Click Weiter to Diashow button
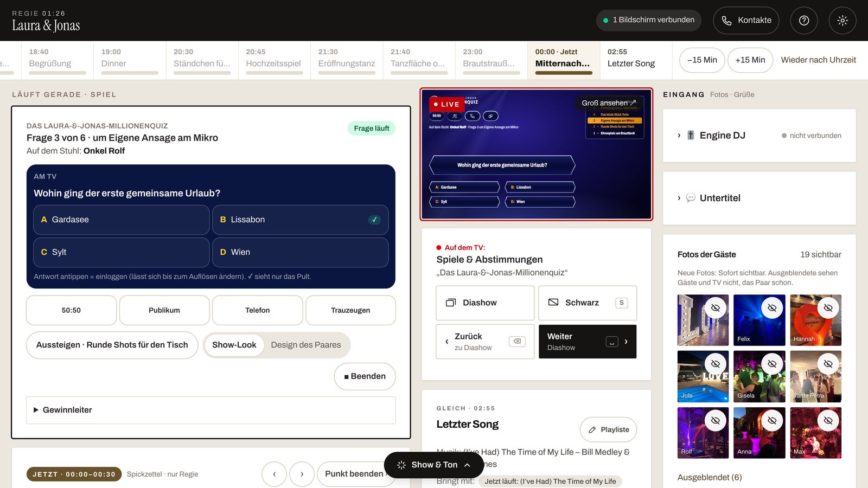 (588, 342)
